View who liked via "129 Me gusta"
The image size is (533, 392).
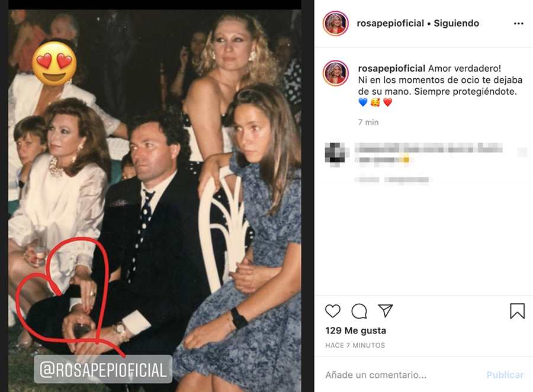tap(355, 330)
